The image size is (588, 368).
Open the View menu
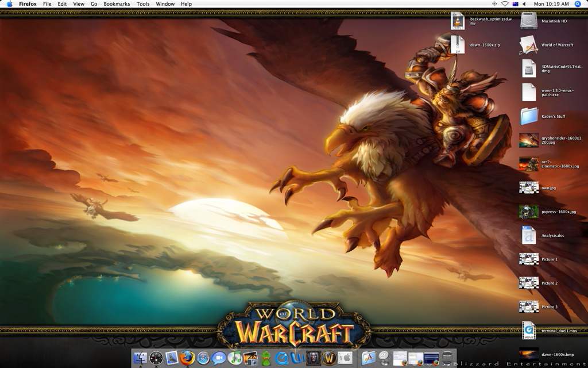pos(78,4)
